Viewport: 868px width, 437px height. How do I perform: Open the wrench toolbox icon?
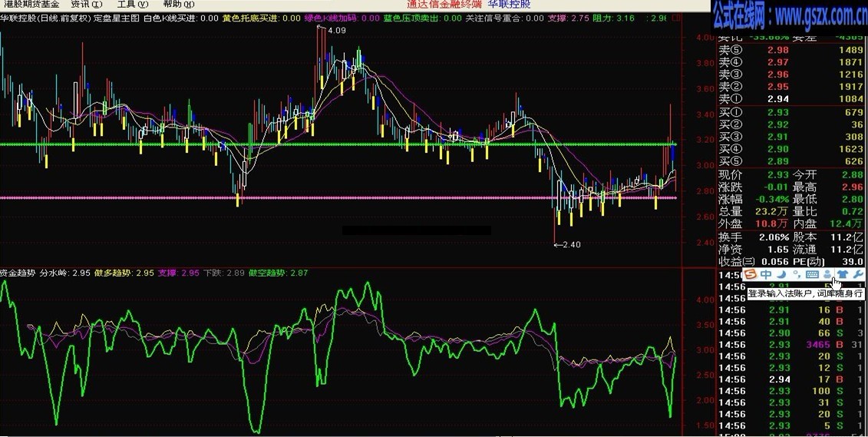coord(858,274)
